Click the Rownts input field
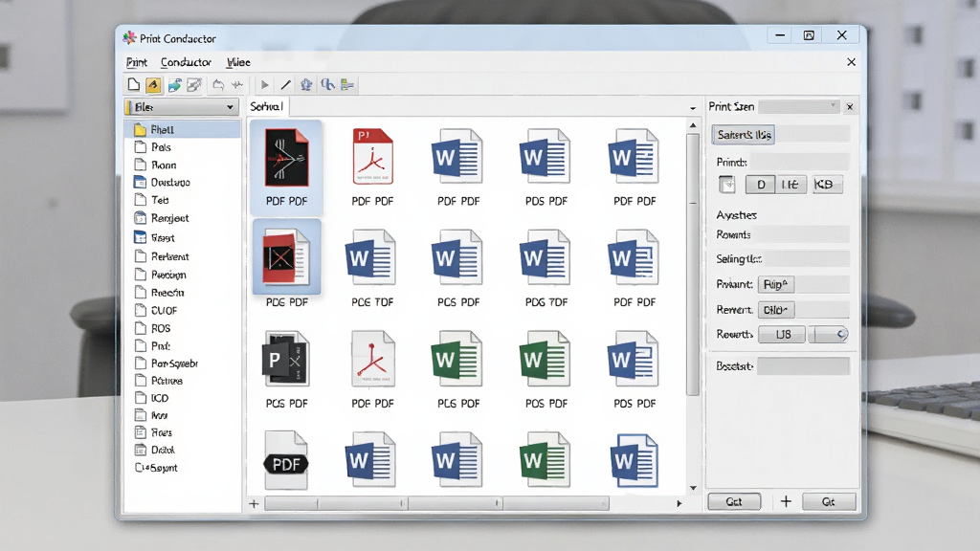Viewport: 980px width, 551px height. 799,235
